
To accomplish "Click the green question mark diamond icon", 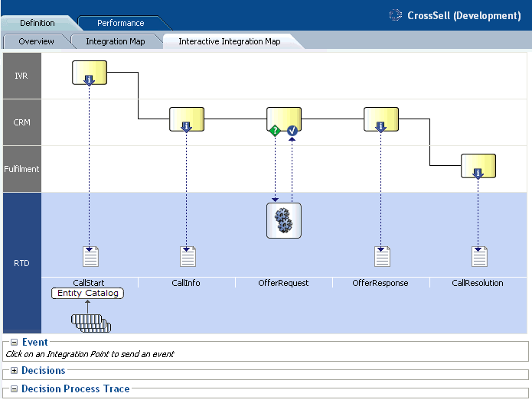I will click(275, 131).
